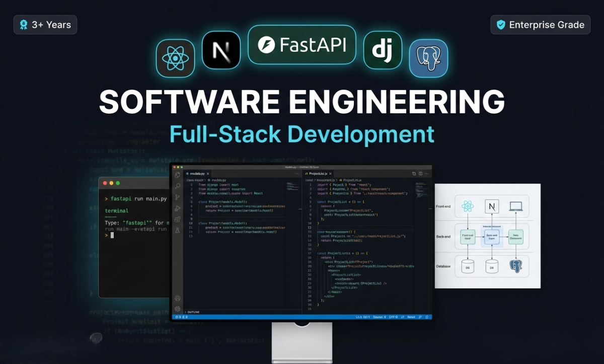Click the PostgreSQL elephant badge in the header
This screenshot has width=604, height=364.
[428, 58]
